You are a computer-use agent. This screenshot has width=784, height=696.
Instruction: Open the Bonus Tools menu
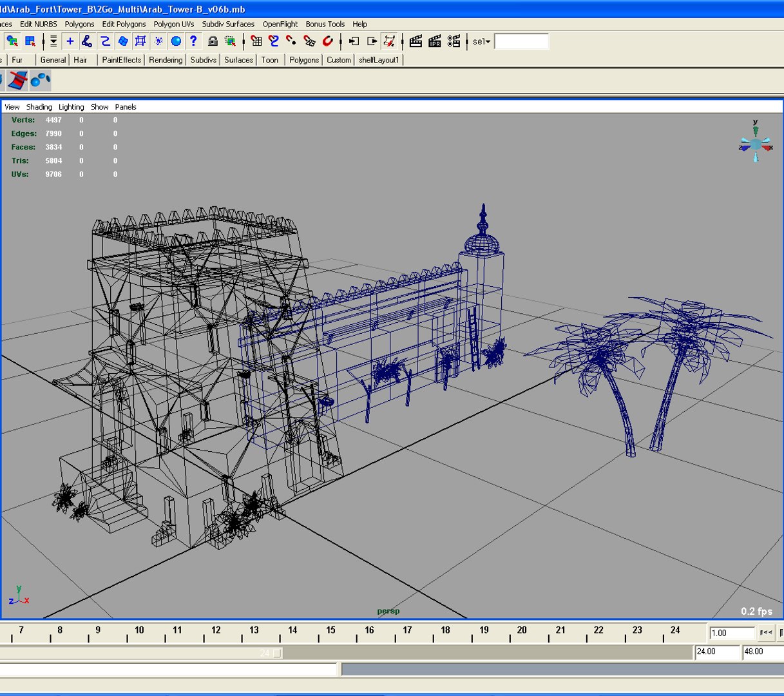pyautogui.click(x=325, y=24)
